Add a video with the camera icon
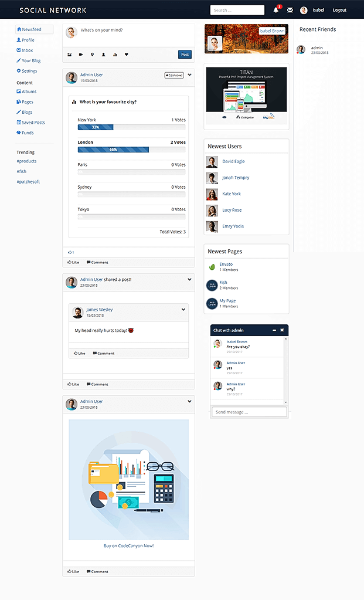The image size is (364, 600). (x=81, y=55)
